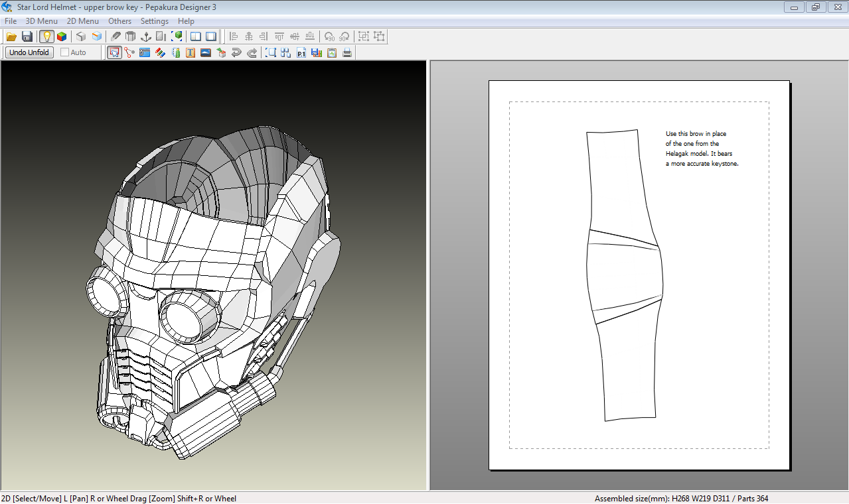Open the File menu

pyautogui.click(x=11, y=21)
